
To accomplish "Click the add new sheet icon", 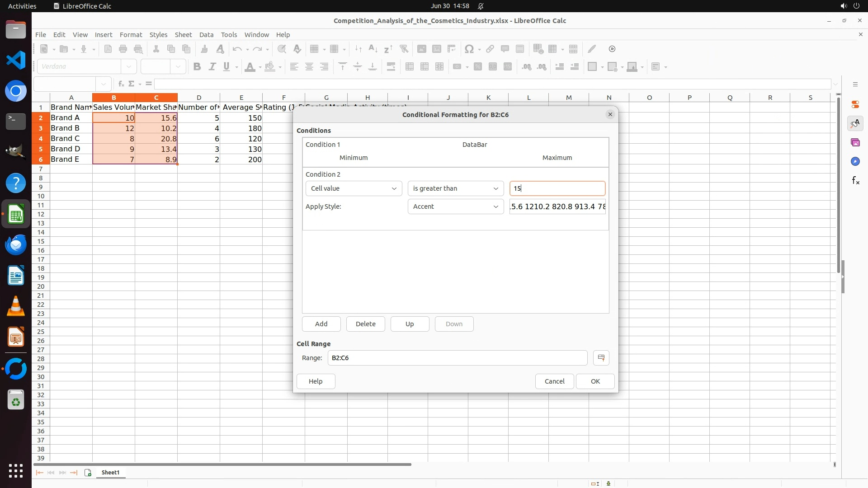I will (x=88, y=473).
